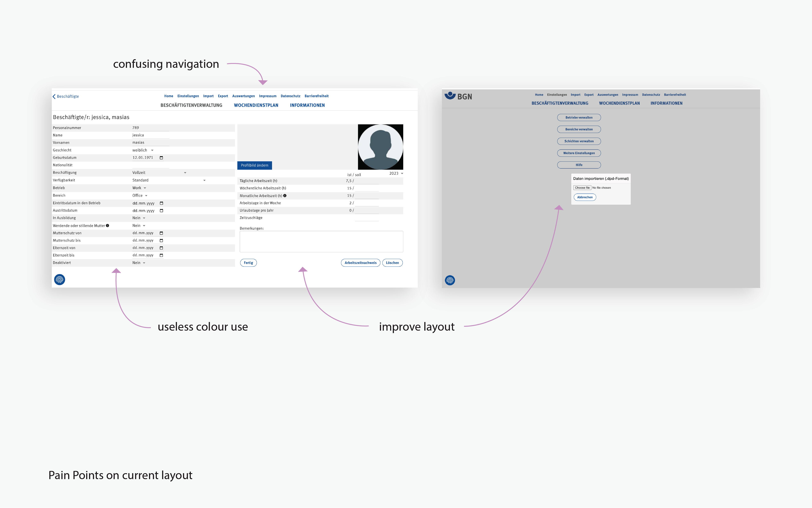The height and width of the screenshot is (508, 812).
Task: Click Abbrechen in import dialog
Action: [x=585, y=197]
